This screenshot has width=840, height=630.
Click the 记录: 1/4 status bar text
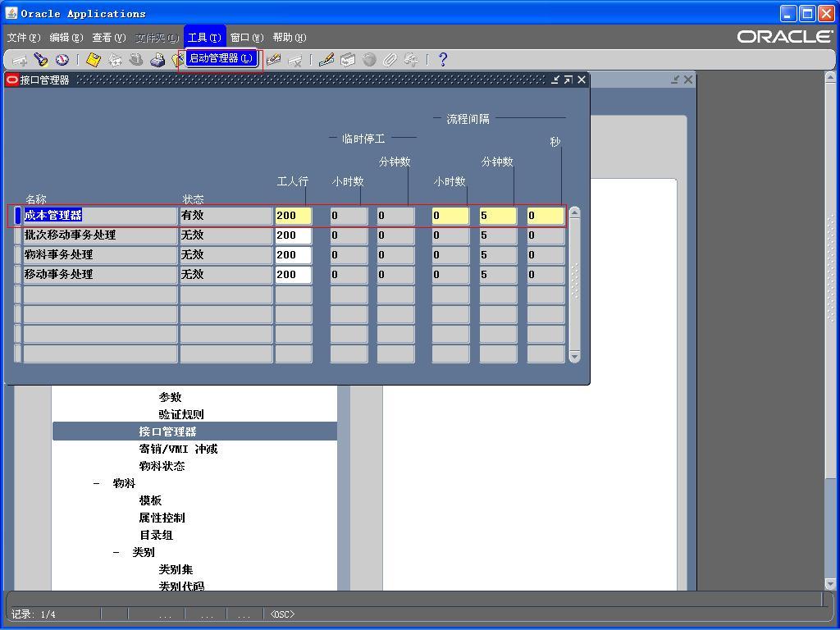click(34, 614)
